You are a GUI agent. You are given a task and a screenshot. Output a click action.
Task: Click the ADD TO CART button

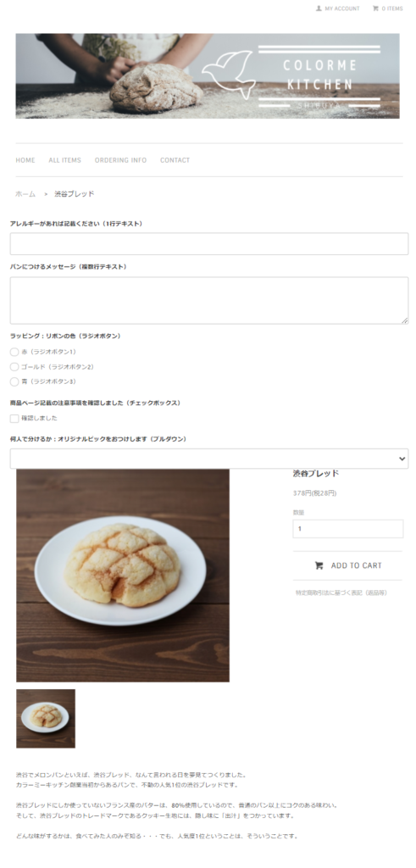(x=347, y=565)
